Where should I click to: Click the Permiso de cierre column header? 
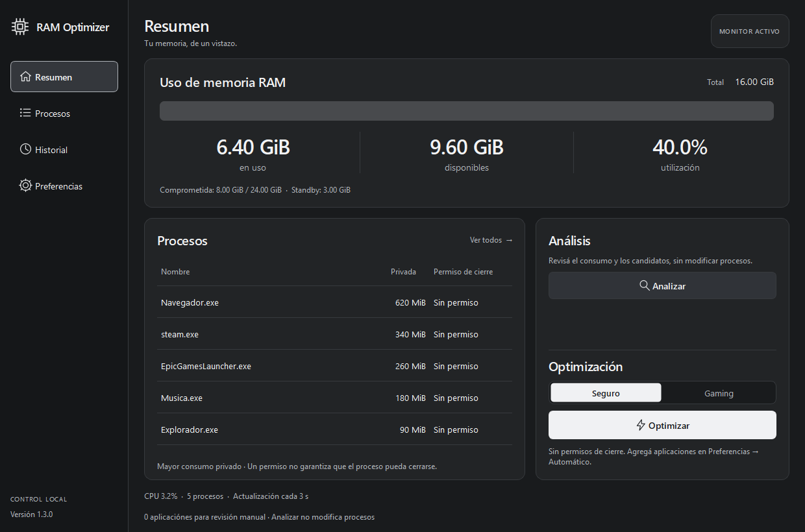[463, 272]
